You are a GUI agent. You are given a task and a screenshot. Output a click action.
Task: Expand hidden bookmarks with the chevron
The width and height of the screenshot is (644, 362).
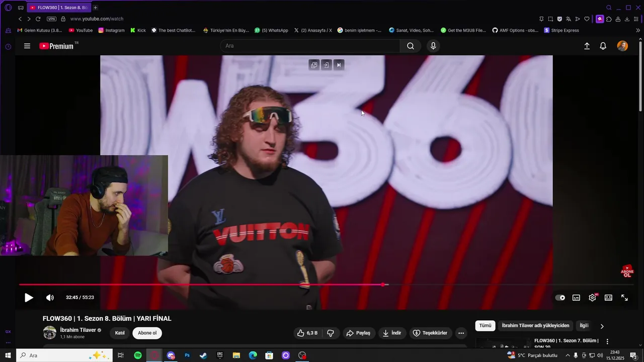point(638,30)
